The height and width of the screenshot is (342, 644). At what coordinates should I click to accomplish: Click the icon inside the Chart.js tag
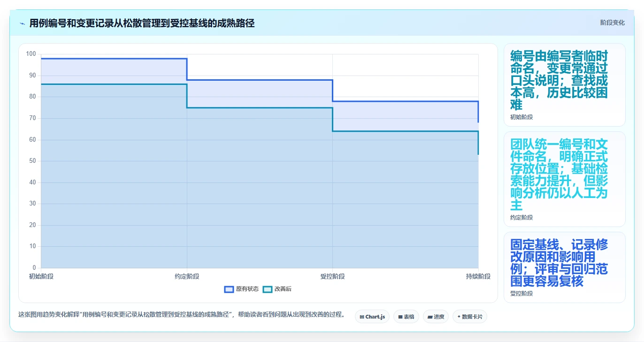point(361,317)
